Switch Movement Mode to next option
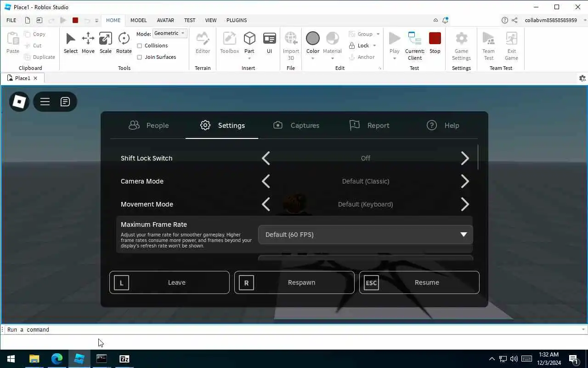 (465, 204)
